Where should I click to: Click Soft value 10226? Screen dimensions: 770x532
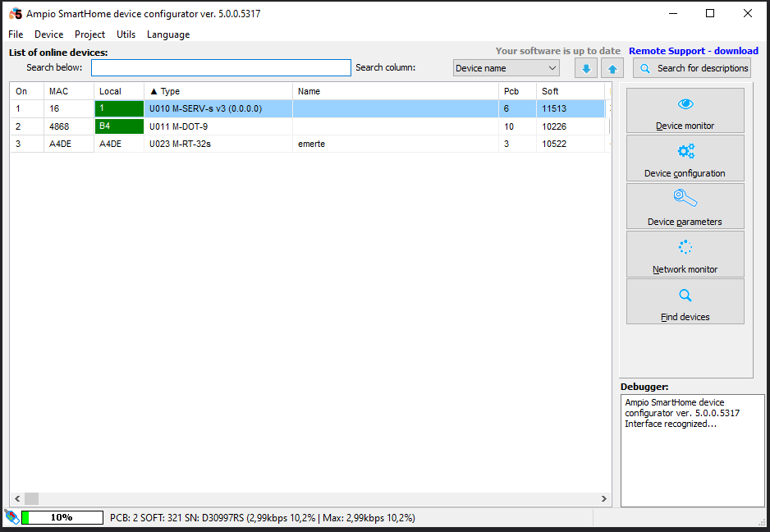coord(554,126)
